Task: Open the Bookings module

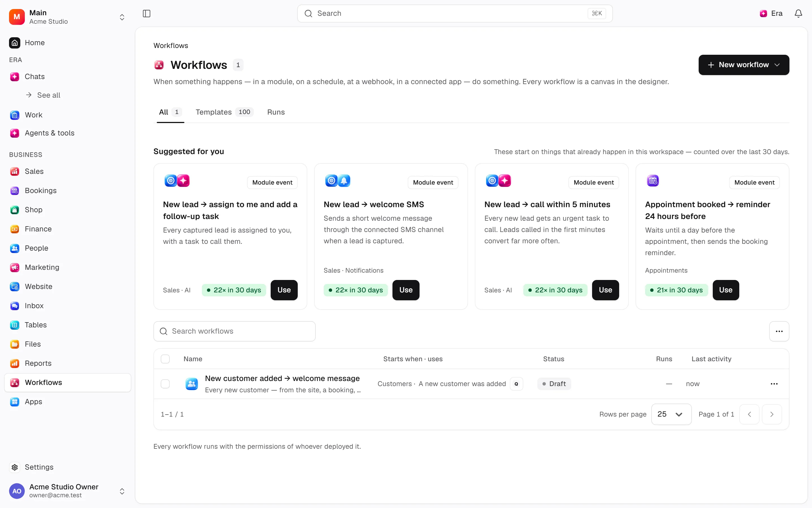Action: pos(67,190)
